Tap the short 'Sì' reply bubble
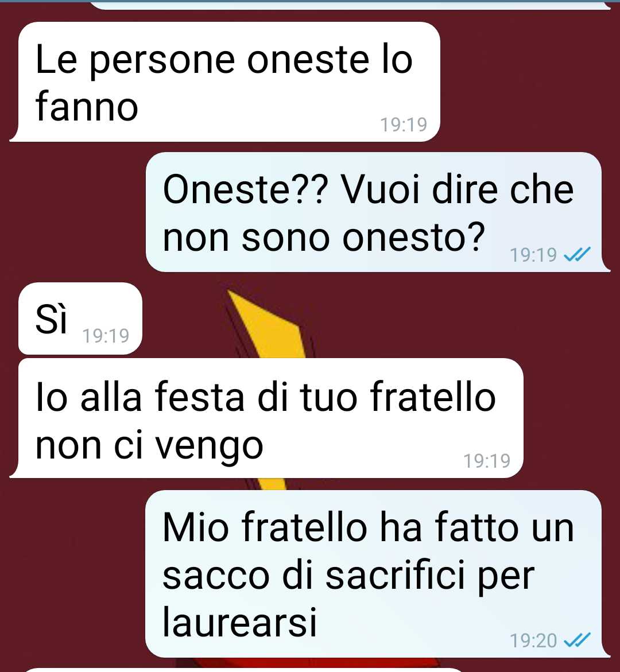 tap(80, 318)
